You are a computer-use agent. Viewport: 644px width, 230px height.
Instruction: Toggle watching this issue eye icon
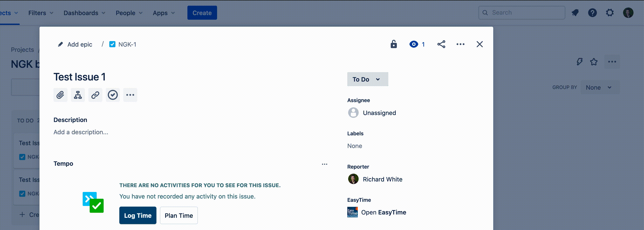tap(414, 44)
